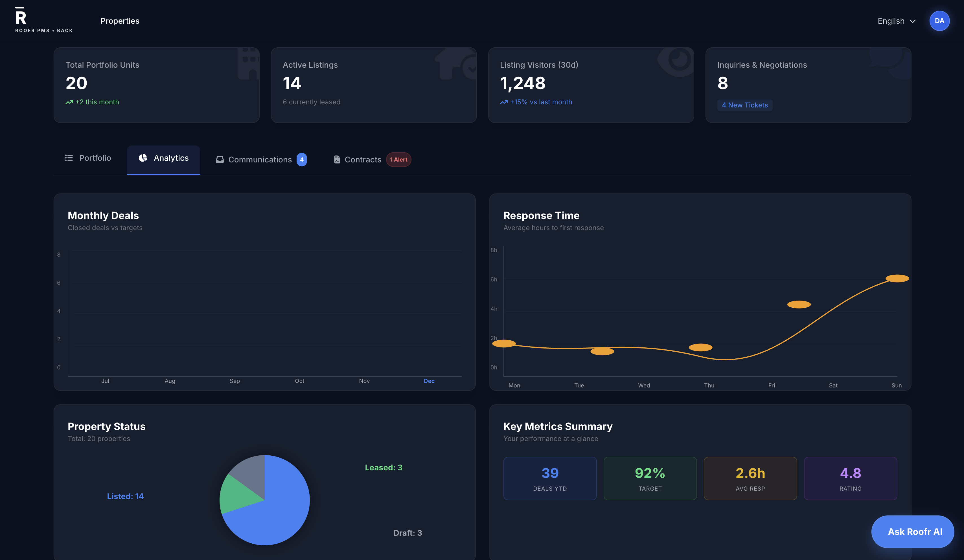This screenshot has width=964, height=560.
Task: Click the Contracts document icon
Action: (337, 159)
